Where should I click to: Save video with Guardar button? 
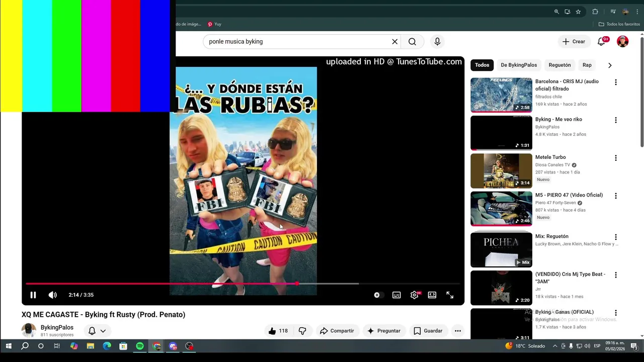pos(428,331)
